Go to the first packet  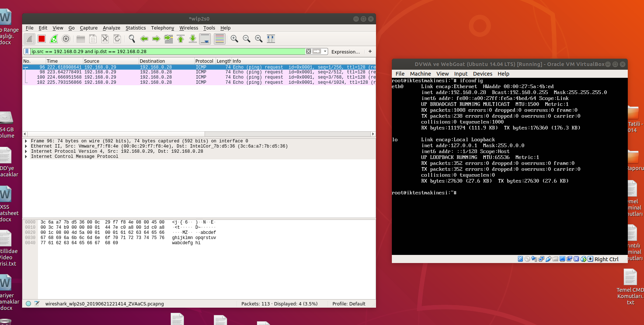coord(181,39)
